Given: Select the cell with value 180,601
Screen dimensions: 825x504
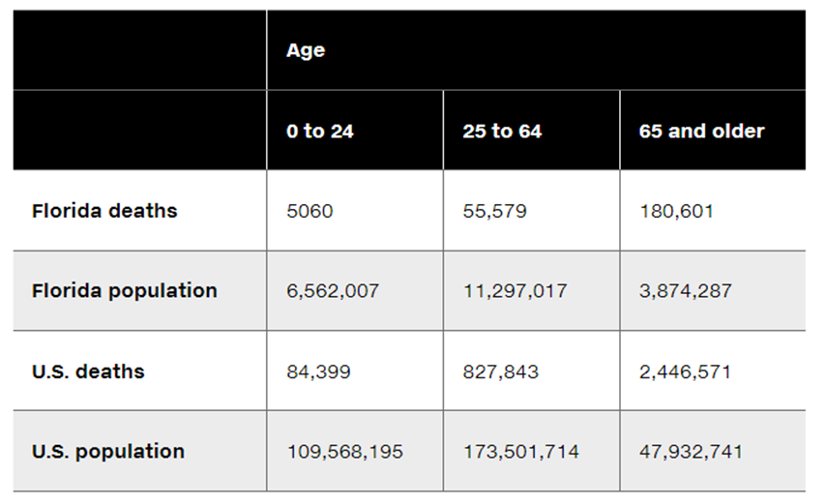Looking at the screenshot, I should point(713,211).
